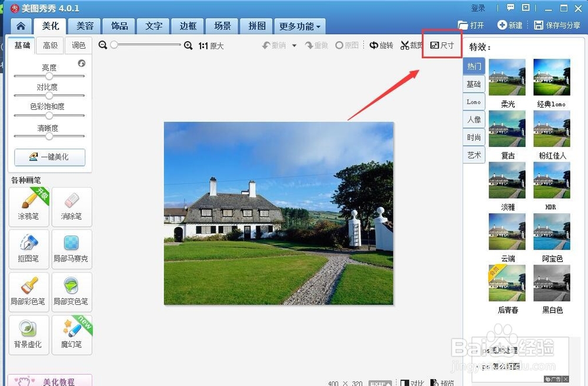
Task: Select the 基础 effects category
Action: [x=474, y=84]
